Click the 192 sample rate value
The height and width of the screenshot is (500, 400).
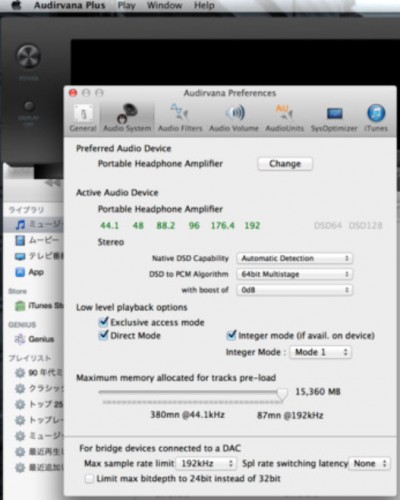252,226
